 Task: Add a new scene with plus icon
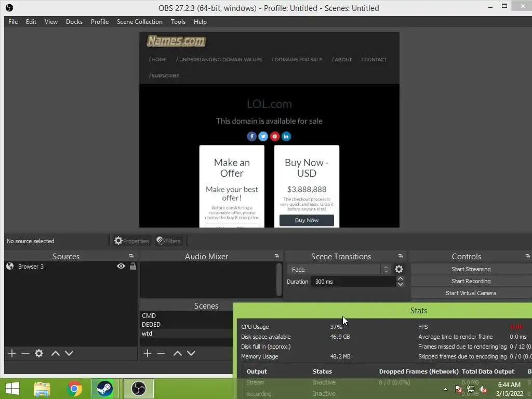(x=147, y=353)
